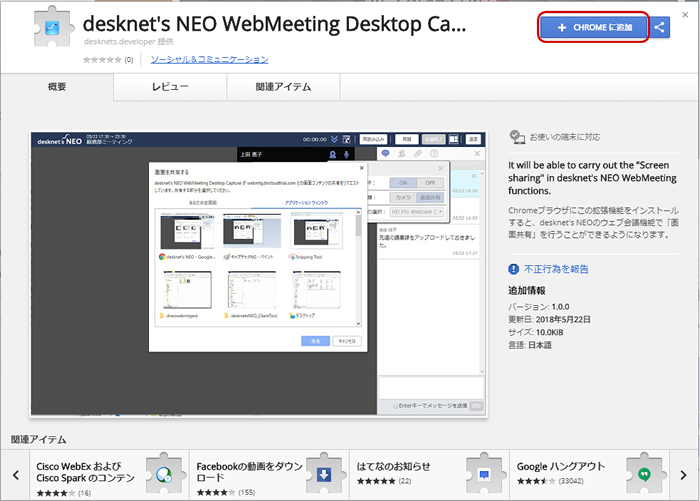
Task: Click the help question mark icon in screenshot
Action: (434, 153)
